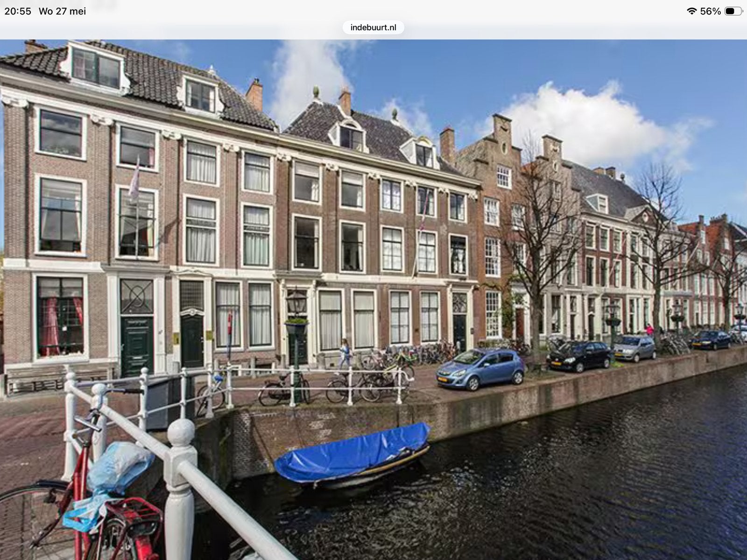The image size is (747, 560).
Task: Tap the canal houses photo
Action: (x=373, y=300)
